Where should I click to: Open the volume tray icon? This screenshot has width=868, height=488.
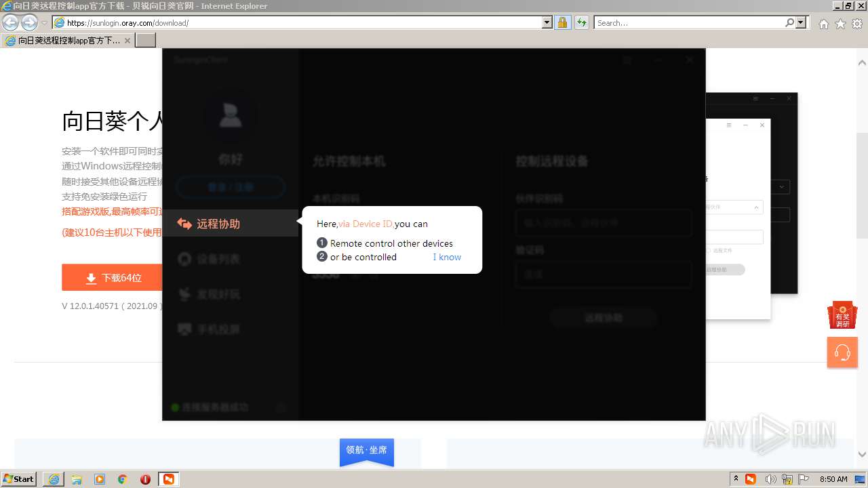pos(770,479)
